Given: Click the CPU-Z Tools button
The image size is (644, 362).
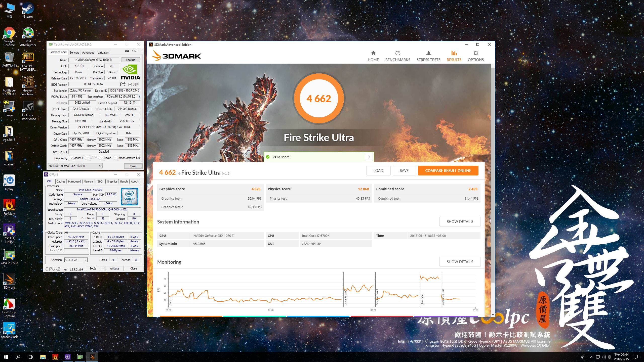Looking at the screenshot, I should pyautogui.click(x=93, y=268).
